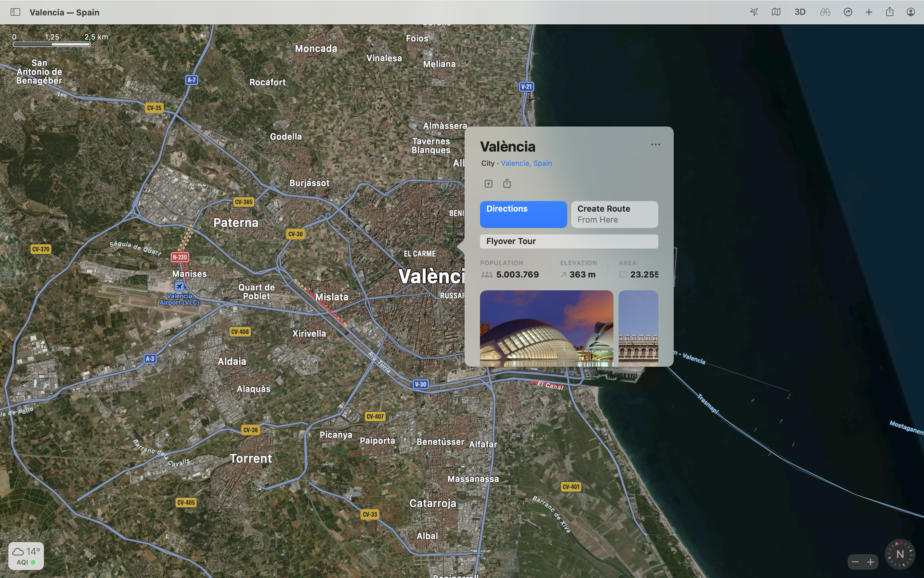Image resolution: width=924 pixels, height=578 pixels.
Task: Select San Antonio de Benagéber label
Action: coord(39,72)
